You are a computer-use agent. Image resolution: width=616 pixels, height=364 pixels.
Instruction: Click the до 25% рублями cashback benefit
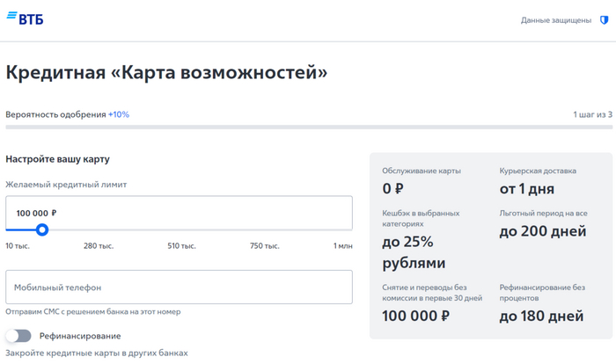pyautogui.click(x=414, y=251)
